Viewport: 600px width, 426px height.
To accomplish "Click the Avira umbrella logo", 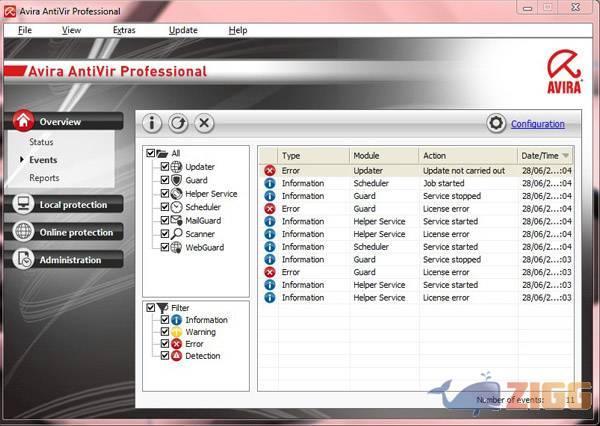I will (564, 72).
